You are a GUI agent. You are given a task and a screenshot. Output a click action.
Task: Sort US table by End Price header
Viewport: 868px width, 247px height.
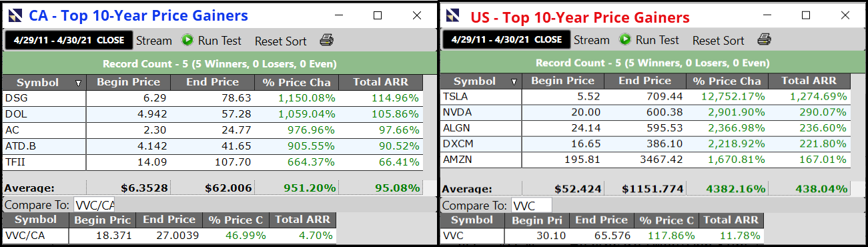point(644,81)
